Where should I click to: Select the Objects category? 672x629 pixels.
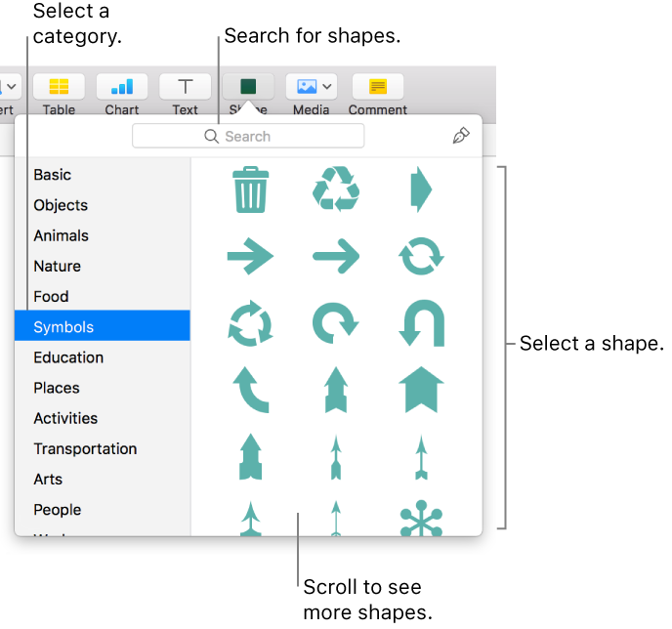click(103, 205)
